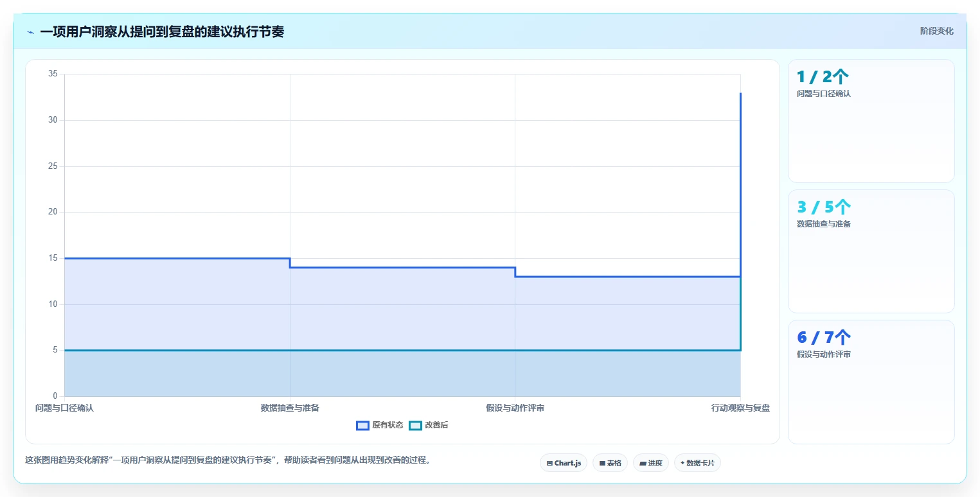The width and height of the screenshot is (980, 497).
Task: Open the 6 / 7个 假设与动作评审 card
Action: pos(871,381)
